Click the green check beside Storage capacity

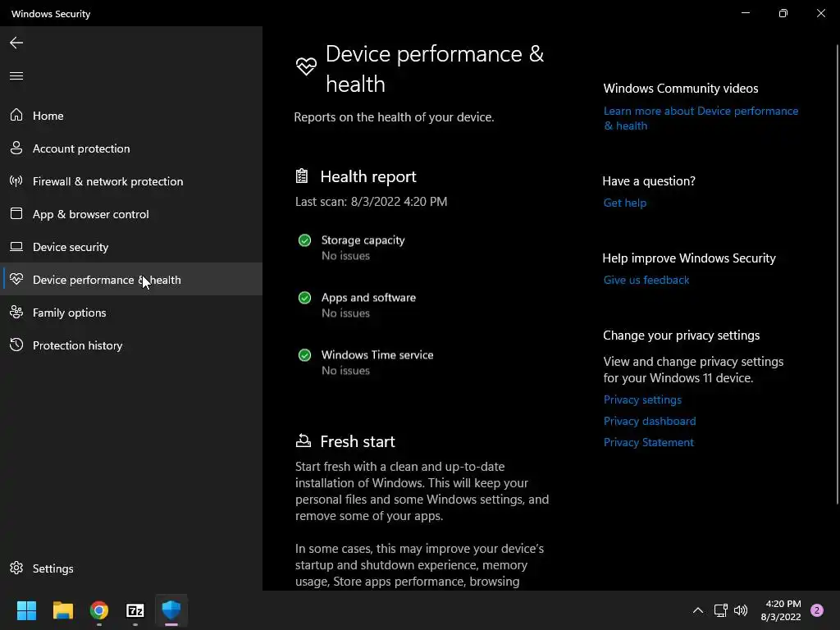(304, 240)
